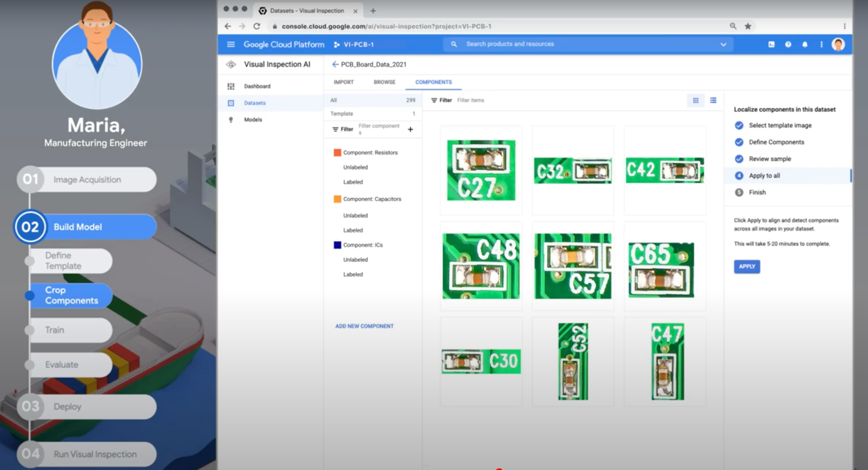The height and width of the screenshot is (470, 868).
Task: Open the C48 component thumbnail
Action: [481, 266]
